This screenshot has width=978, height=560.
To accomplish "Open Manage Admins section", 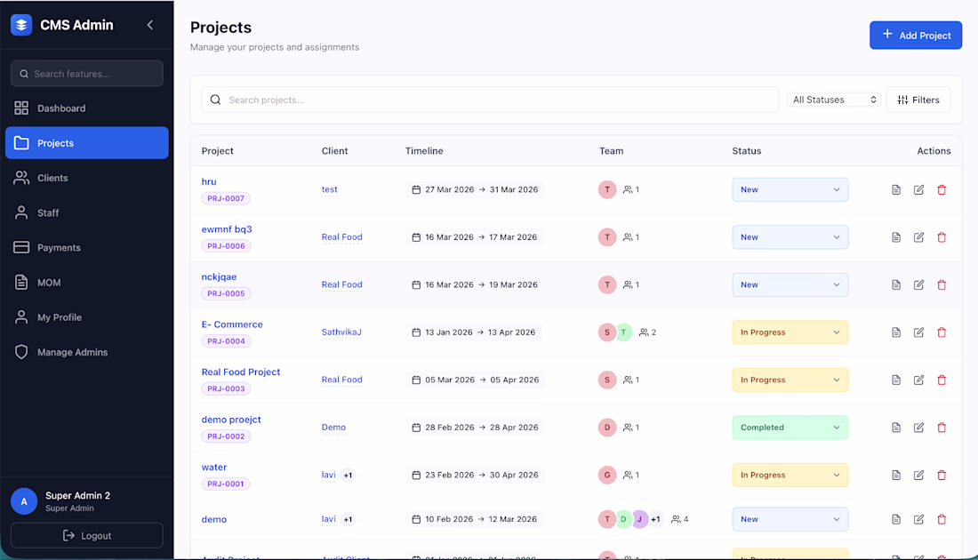I will point(87,352).
